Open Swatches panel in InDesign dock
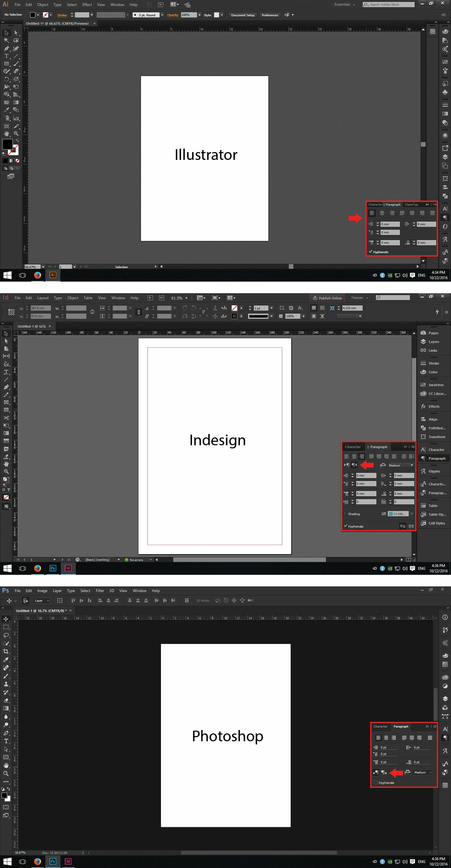Screen dimensions: 451x868 pos(434,385)
